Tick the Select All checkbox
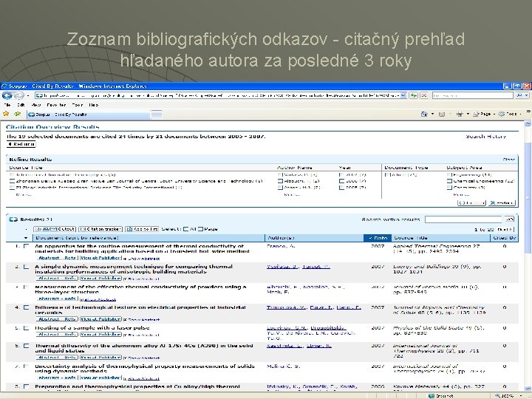The image size is (532, 399). 185,229
